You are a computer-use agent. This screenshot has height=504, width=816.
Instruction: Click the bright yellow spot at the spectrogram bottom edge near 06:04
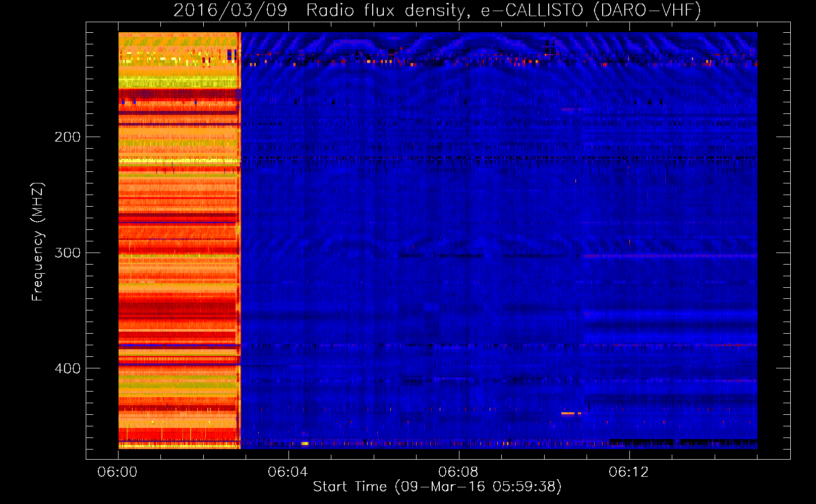[x=305, y=444]
